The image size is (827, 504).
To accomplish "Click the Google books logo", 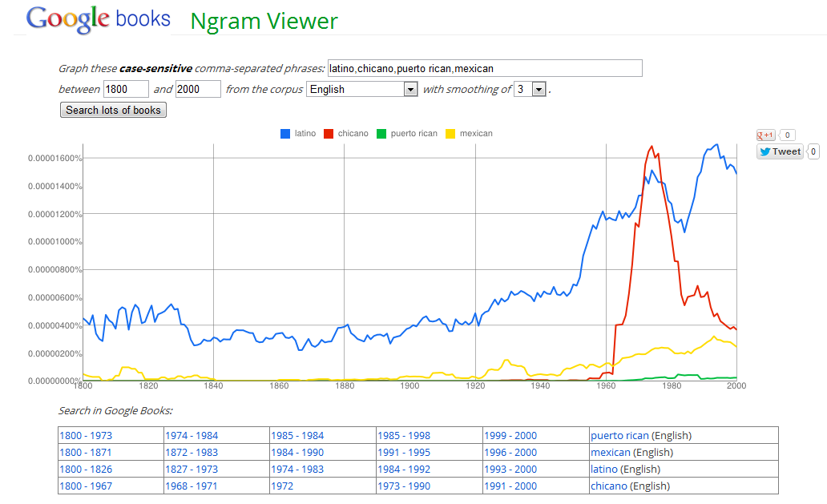I will (98, 19).
